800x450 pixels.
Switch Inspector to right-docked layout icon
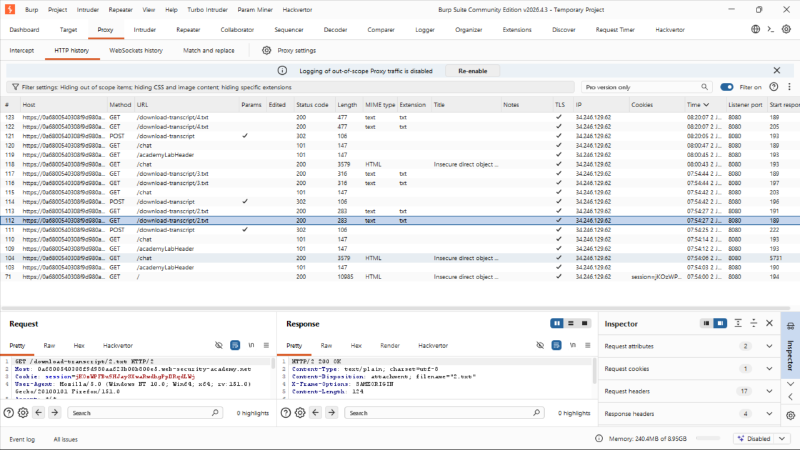coord(720,323)
